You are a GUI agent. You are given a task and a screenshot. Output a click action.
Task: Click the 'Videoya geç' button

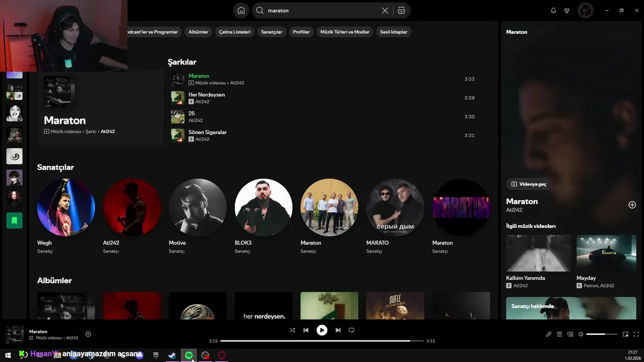click(528, 184)
